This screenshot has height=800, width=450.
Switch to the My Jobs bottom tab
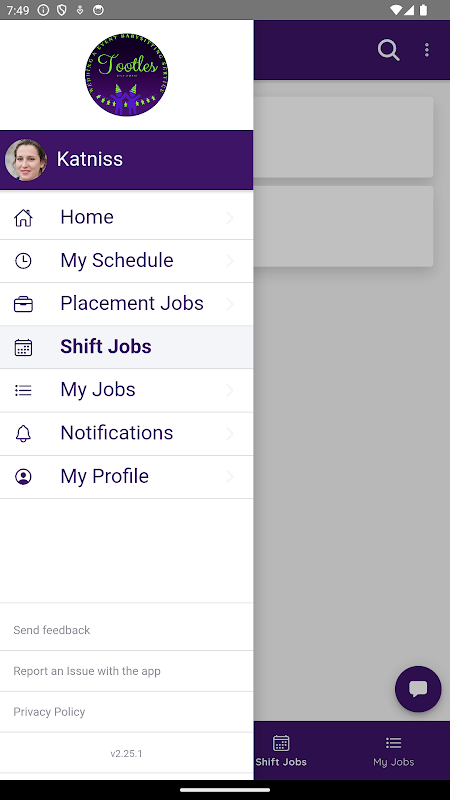(x=393, y=751)
